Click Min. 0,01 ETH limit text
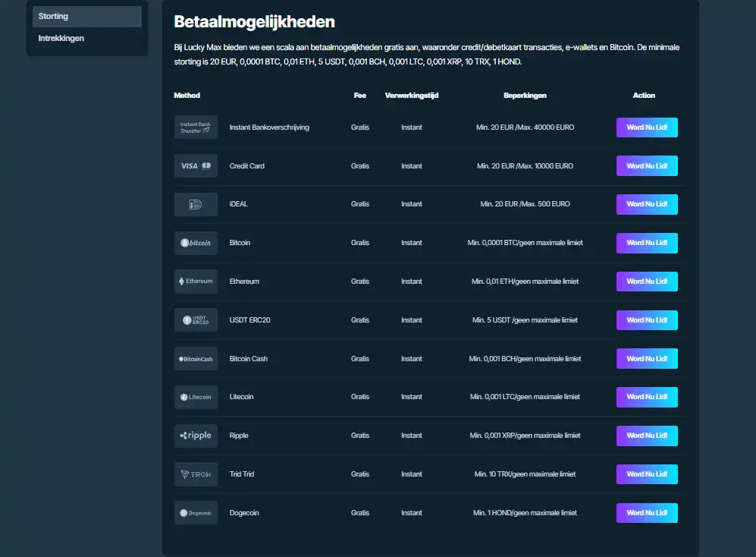Viewport: 756px width, 557px height. point(525,282)
